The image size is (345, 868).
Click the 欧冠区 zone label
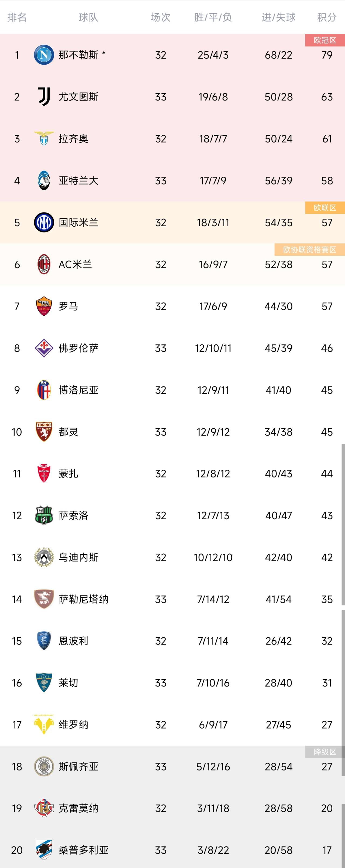tap(325, 40)
